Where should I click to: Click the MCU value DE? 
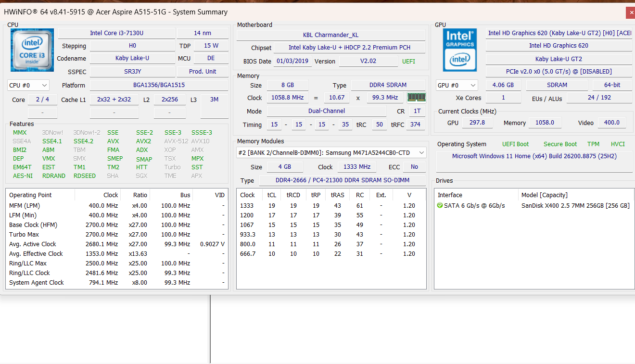pyautogui.click(x=211, y=58)
